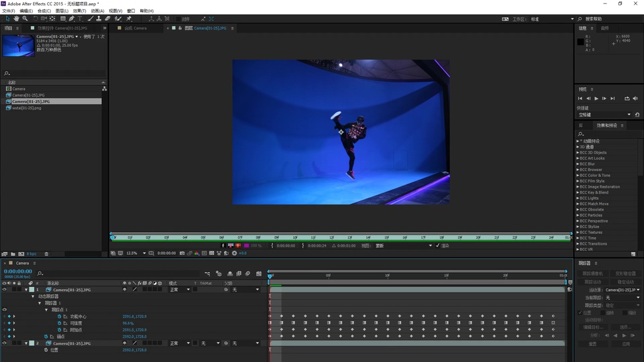This screenshot has width=644, height=362.
Task: Create new folder in the project panel
Action: click(x=13, y=254)
